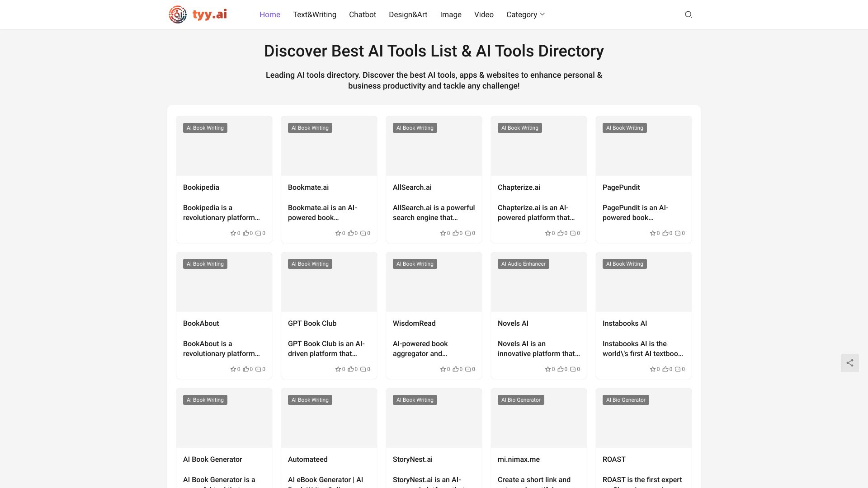Click the comment icon on AllSearch.ai
Screen dimensions: 868x488
pos(468,232)
